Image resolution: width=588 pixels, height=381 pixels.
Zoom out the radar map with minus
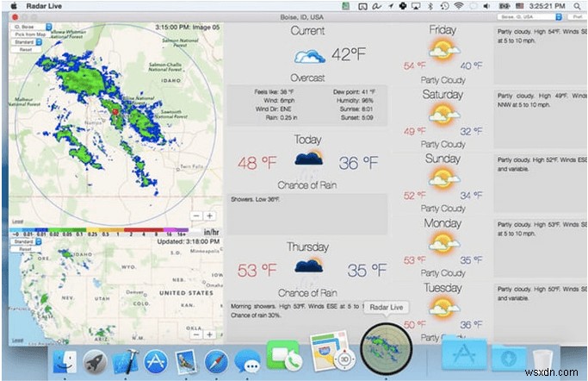(x=196, y=215)
